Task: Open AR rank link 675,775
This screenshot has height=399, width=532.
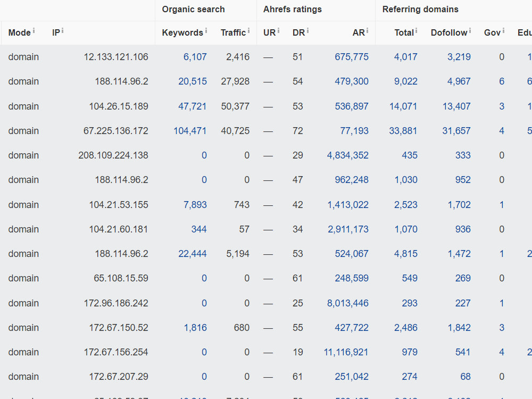Action: pos(352,57)
